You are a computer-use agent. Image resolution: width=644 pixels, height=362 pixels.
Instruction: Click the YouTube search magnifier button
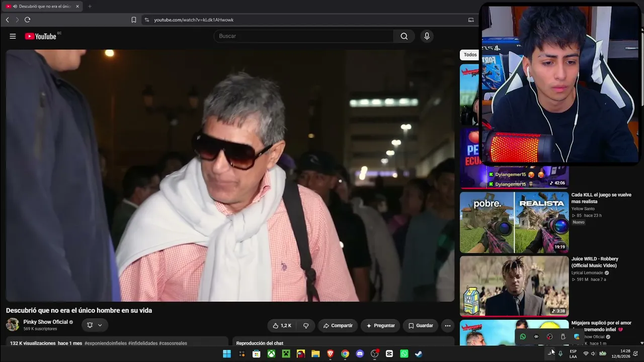[404, 36]
